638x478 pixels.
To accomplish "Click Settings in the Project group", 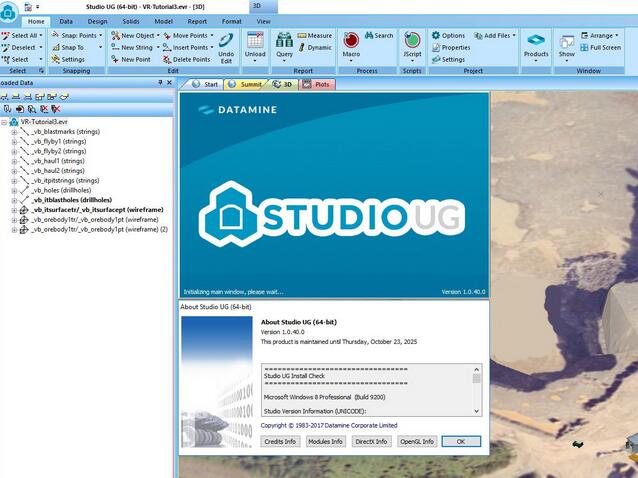I will tap(448, 59).
